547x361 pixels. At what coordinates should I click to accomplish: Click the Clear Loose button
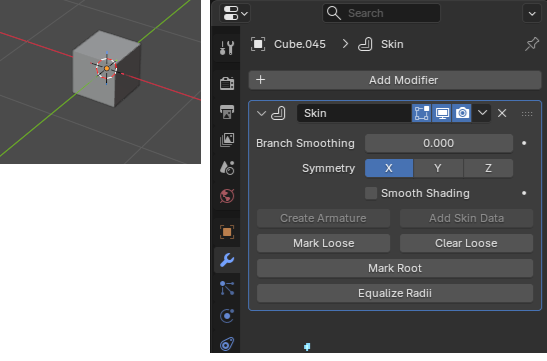tap(466, 243)
